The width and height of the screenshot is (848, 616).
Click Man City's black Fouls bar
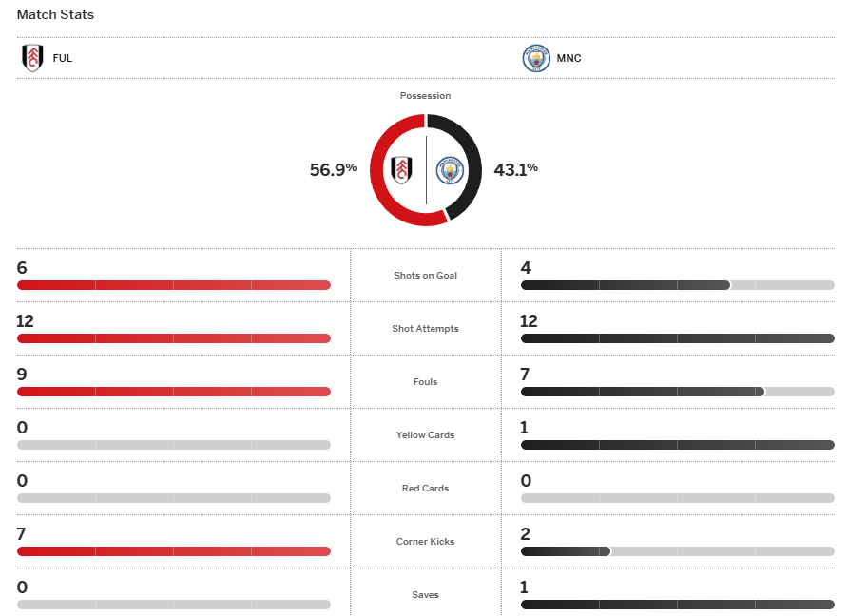[x=642, y=392]
